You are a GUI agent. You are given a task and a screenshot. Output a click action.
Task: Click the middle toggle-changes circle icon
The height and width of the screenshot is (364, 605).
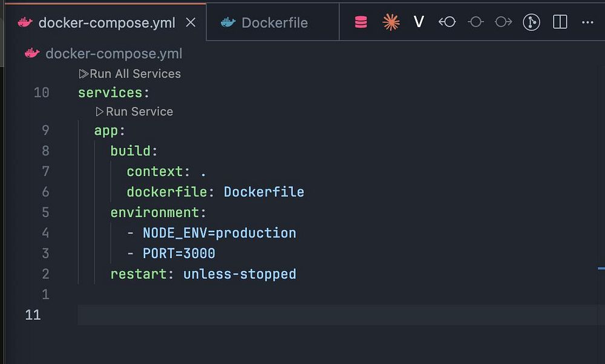click(476, 22)
